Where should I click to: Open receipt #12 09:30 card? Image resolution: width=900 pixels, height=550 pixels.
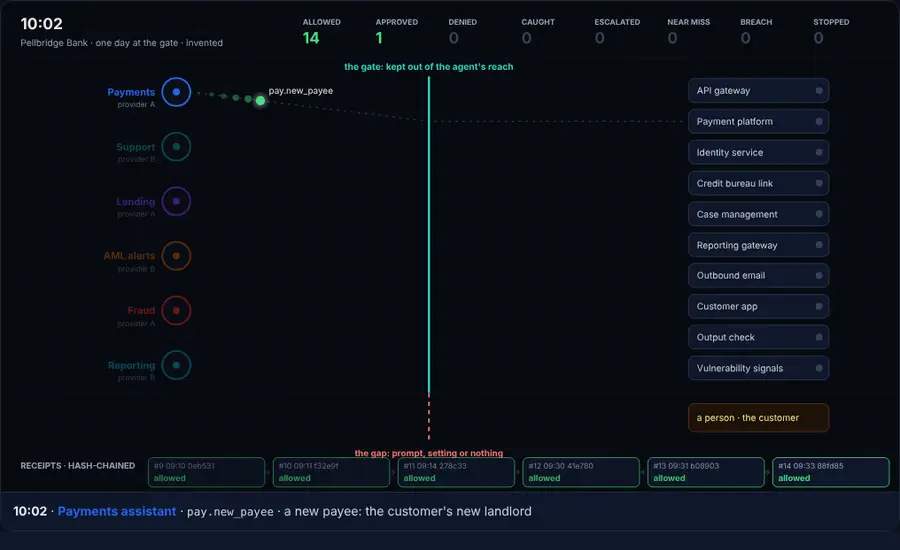pyautogui.click(x=581, y=472)
